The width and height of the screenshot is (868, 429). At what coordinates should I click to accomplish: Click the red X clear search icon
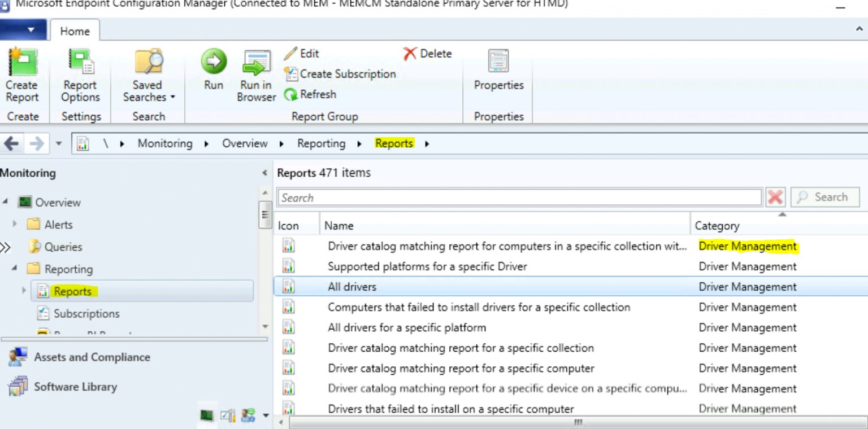click(775, 197)
